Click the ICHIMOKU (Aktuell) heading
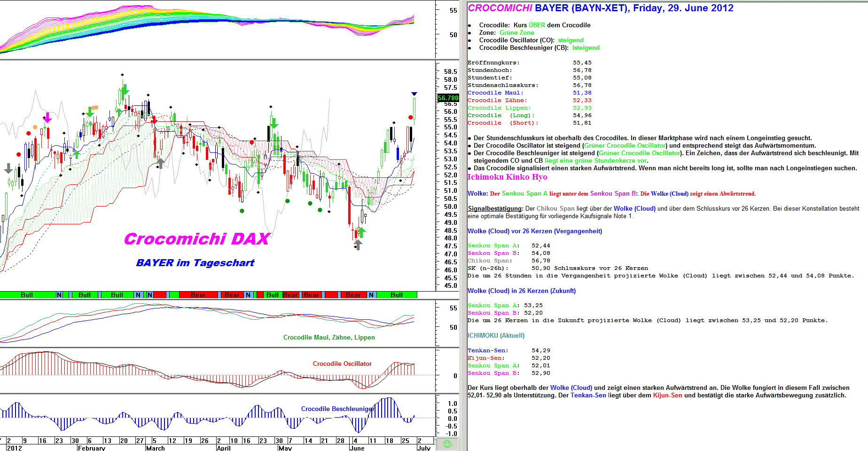This screenshot has width=868, height=451. coord(496,335)
